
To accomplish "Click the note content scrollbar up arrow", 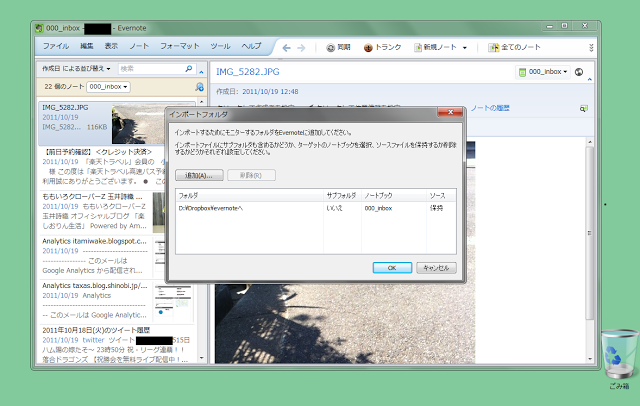I will pos(590,142).
